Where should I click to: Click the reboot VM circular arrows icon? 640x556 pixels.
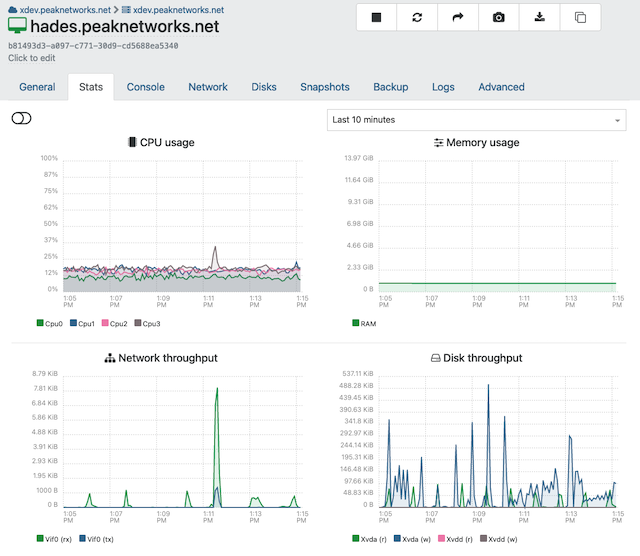click(x=417, y=17)
